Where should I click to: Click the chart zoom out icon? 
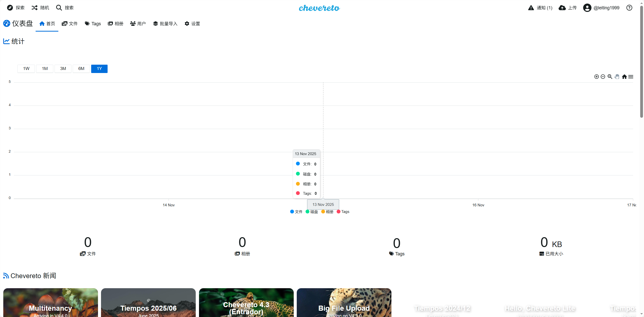point(603,77)
